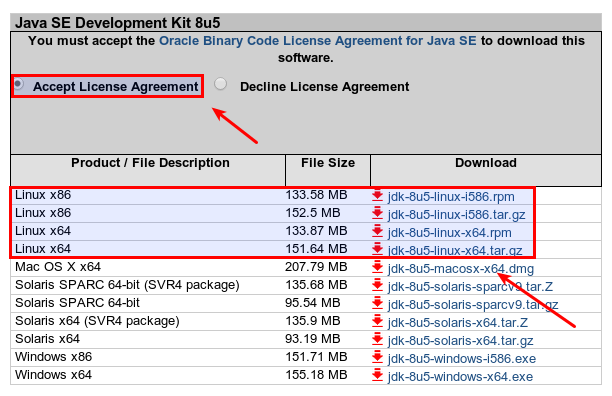The height and width of the screenshot is (396, 612).
Task: Click the Windows x86 description
Action: point(53,357)
